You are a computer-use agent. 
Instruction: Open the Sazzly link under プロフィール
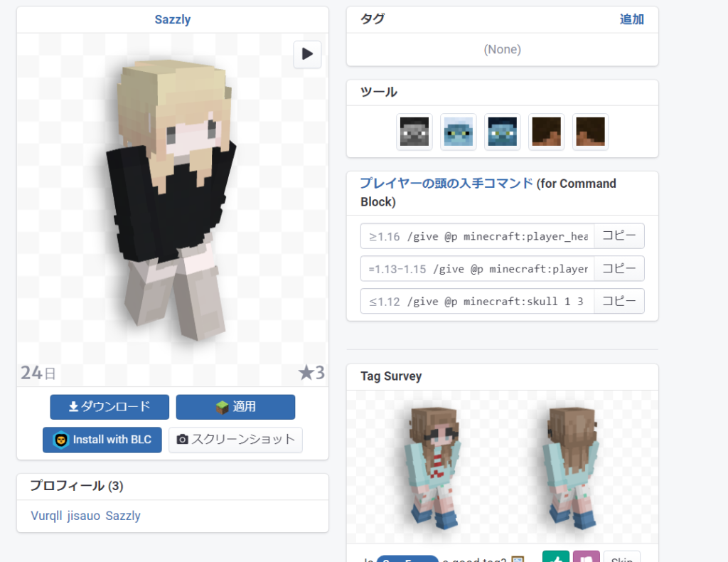pyautogui.click(x=122, y=516)
